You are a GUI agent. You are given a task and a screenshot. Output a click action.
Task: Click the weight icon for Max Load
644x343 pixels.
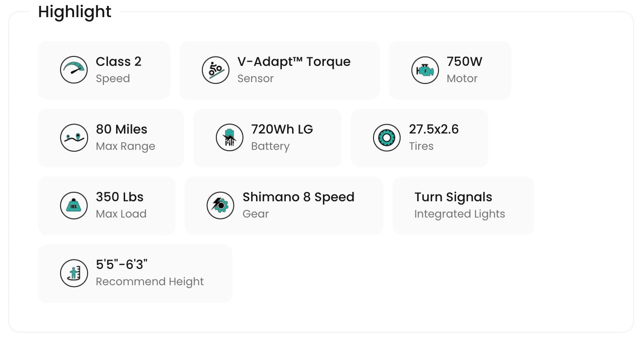pyautogui.click(x=74, y=205)
